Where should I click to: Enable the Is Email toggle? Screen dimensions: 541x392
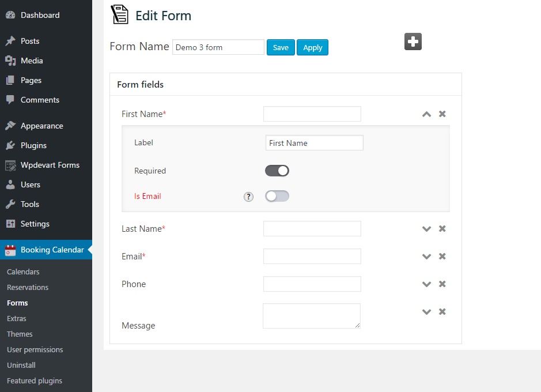point(277,196)
